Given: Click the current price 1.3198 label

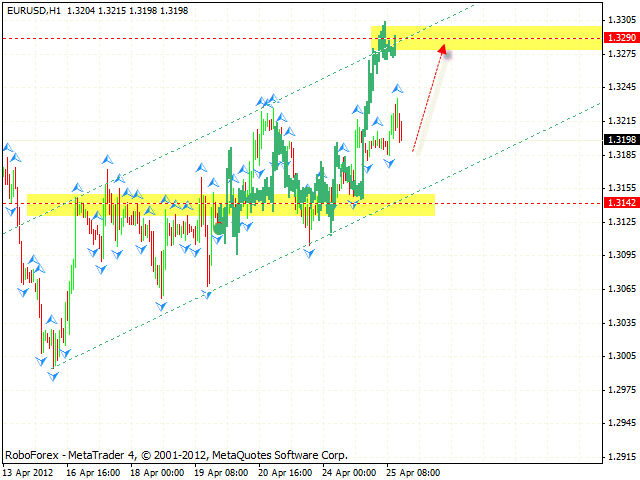Looking at the screenshot, I should click(x=621, y=140).
